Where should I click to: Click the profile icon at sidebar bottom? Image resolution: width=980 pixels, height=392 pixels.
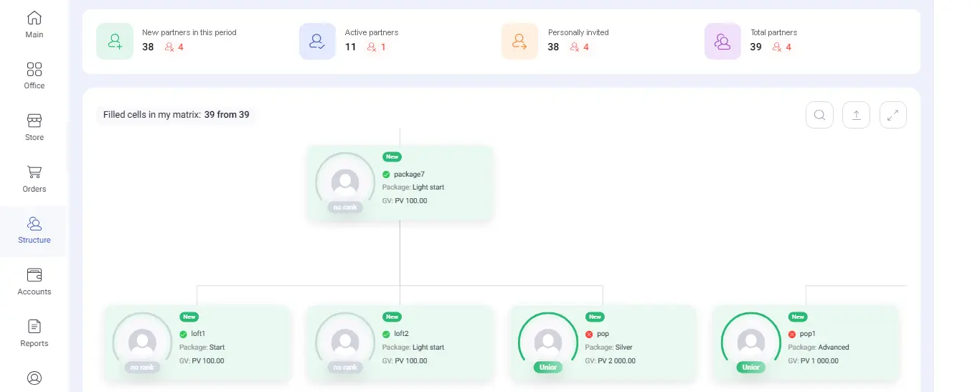point(34,378)
